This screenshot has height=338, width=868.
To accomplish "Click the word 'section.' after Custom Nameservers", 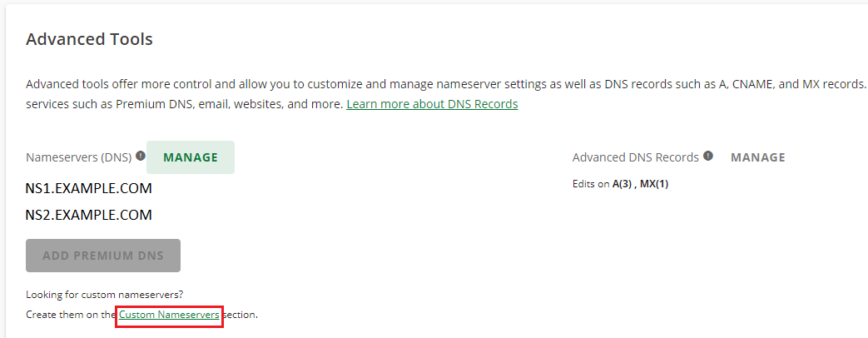I will [x=241, y=315].
